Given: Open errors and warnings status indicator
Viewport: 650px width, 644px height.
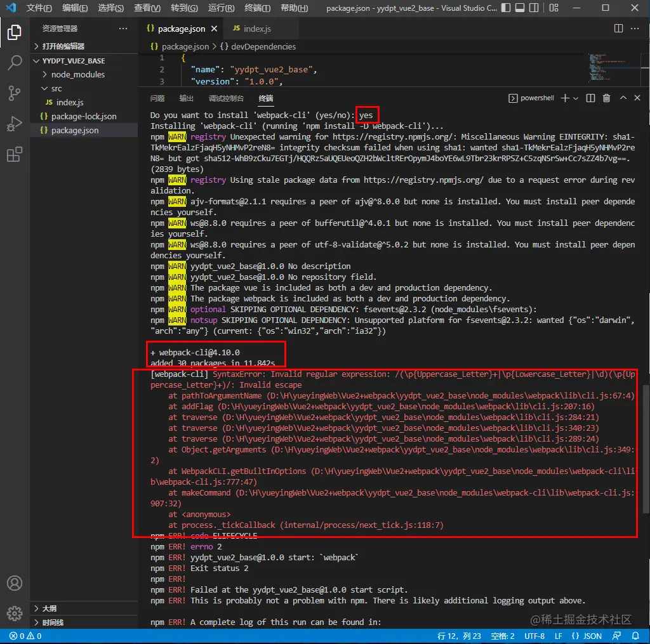Looking at the screenshot, I should click(25, 636).
